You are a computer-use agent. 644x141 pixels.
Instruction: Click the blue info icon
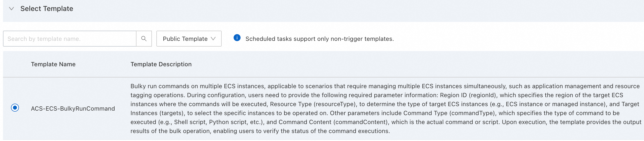click(237, 38)
